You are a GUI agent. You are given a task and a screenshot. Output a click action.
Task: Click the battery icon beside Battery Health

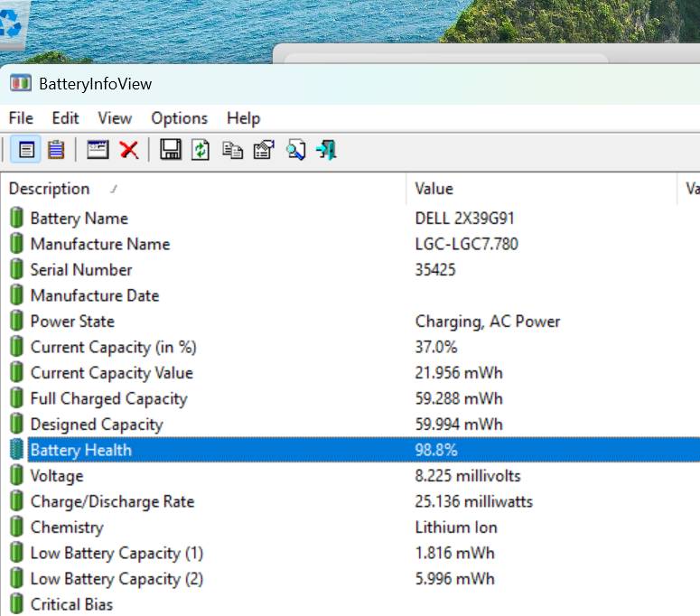pos(16,450)
